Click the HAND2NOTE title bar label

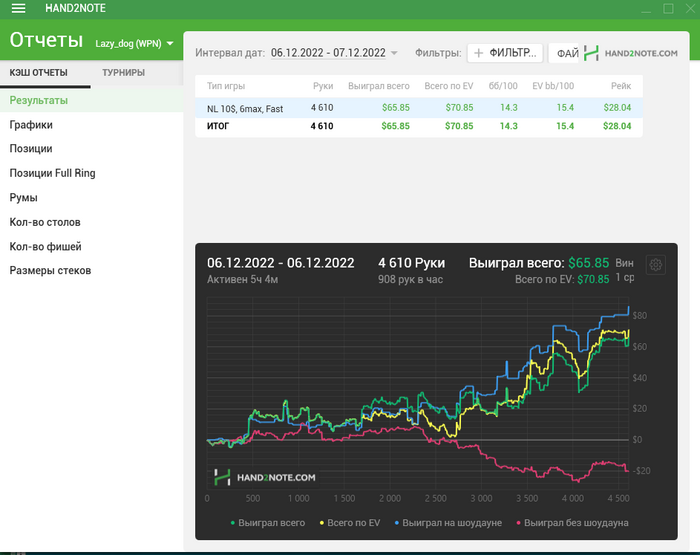[75, 8]
